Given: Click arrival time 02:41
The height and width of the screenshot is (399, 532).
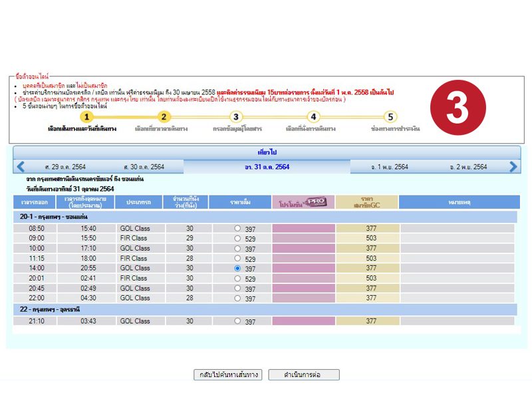Looking at the screenshot, I should (88, 278).
